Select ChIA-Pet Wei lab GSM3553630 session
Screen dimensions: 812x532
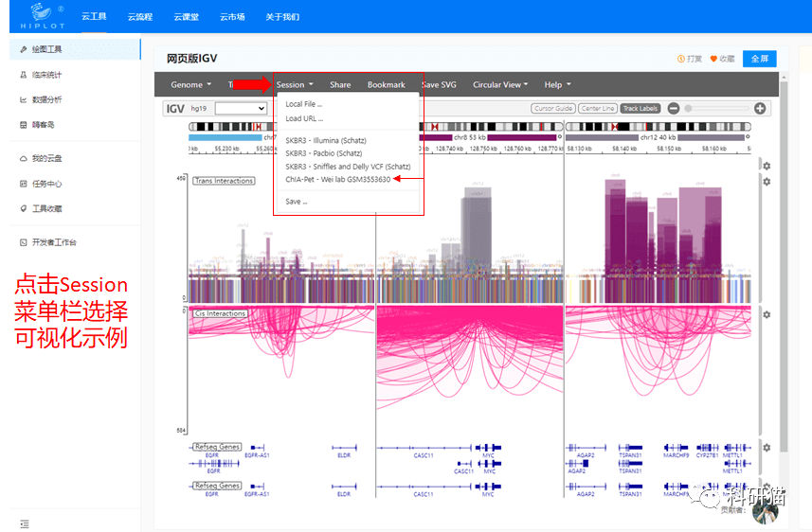point(338,179)
